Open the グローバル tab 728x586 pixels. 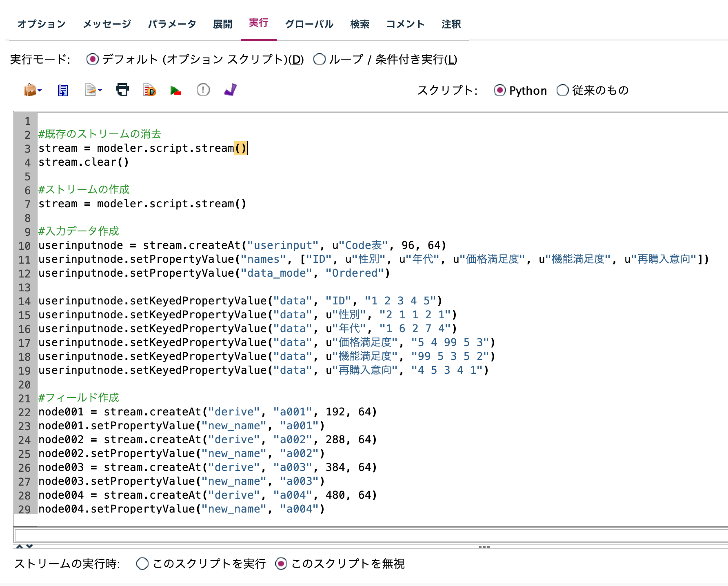pyautogui.click(x=309, y=24)
